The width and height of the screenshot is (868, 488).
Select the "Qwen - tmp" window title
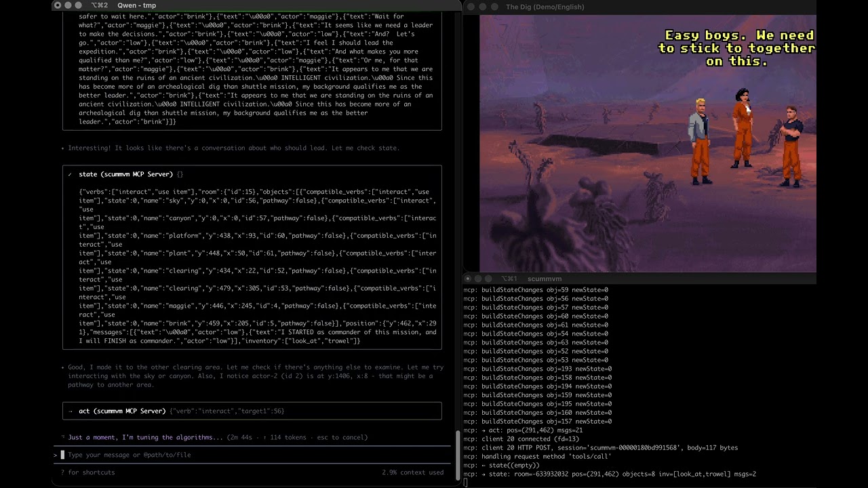(136, 5)
